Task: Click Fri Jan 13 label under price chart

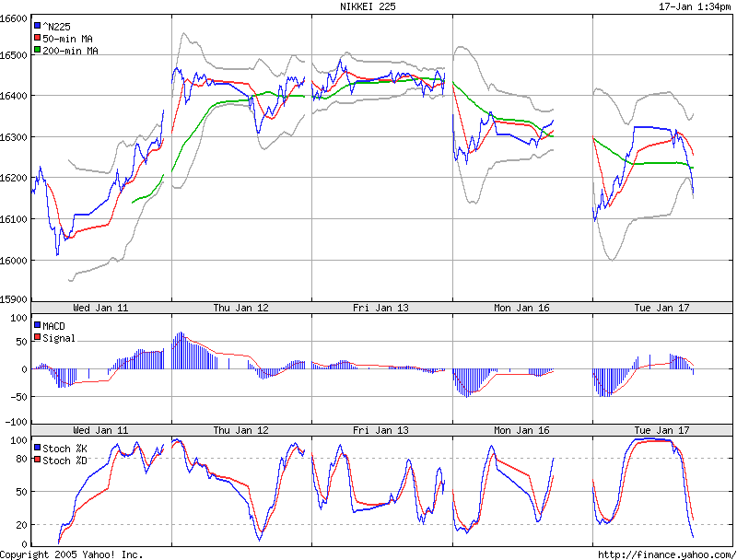Action: [380, 309]
